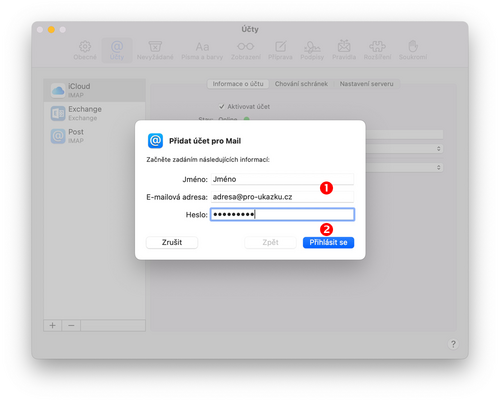Select the iCloud account in sidebar
Image resolution: width=500 pixels, height=401 pixels.
(x=95, y=90)
